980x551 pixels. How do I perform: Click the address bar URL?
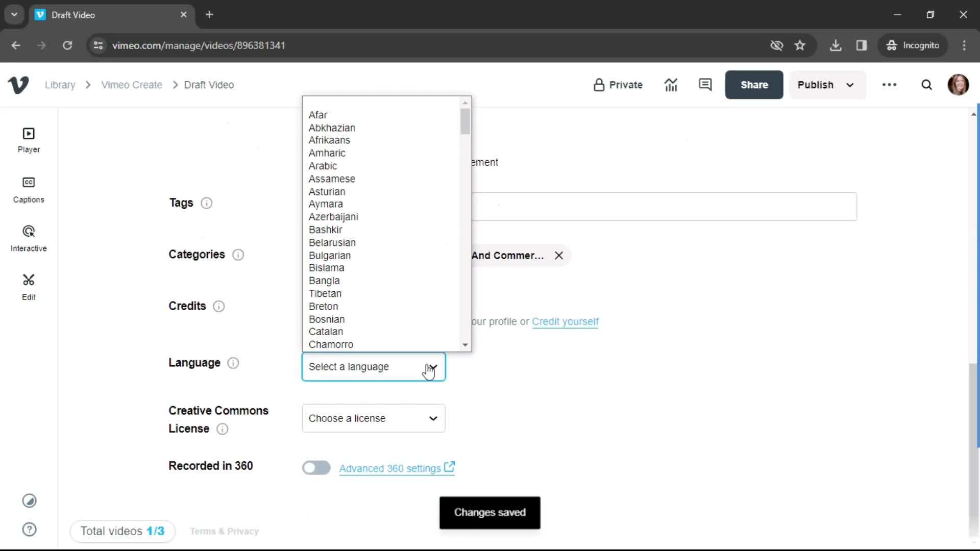[x=199, y=45]
